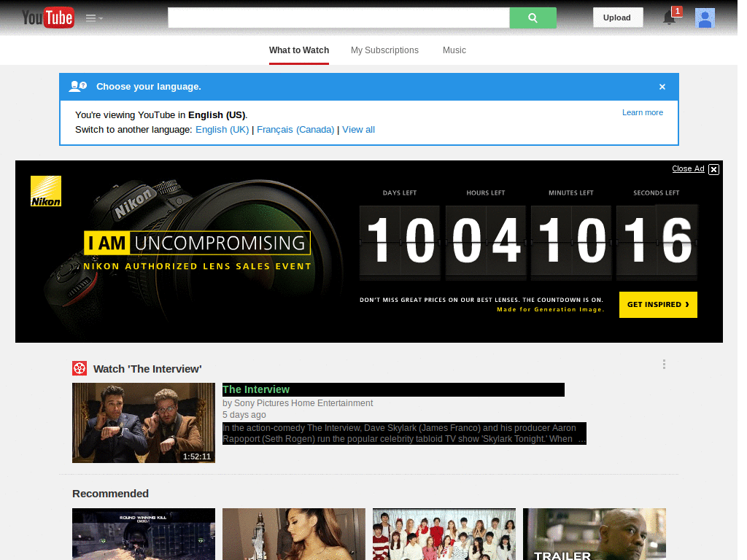This screenshot has height=560, width=747.
Task: Focus the YouTube search box
Action: (338, 17)
